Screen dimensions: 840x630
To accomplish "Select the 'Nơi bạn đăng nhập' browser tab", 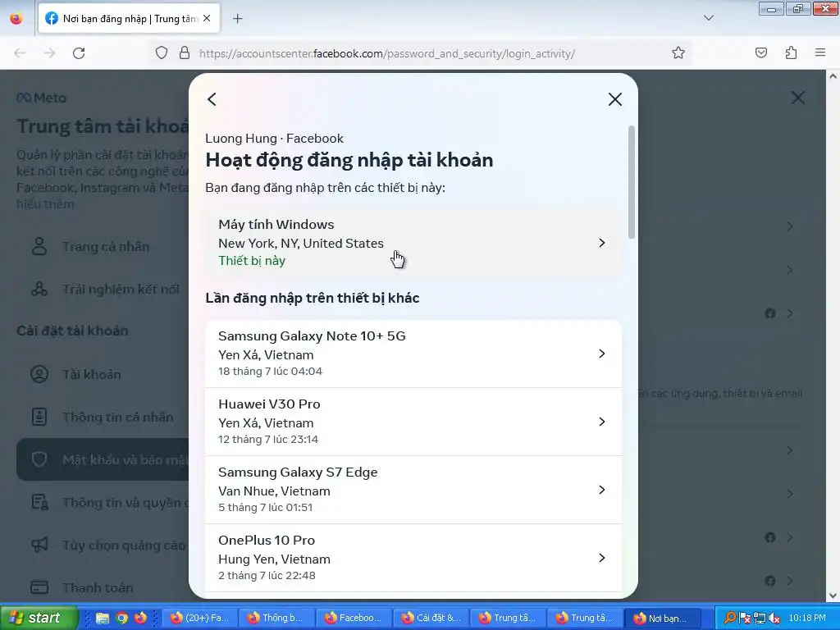I will [129, 19].
